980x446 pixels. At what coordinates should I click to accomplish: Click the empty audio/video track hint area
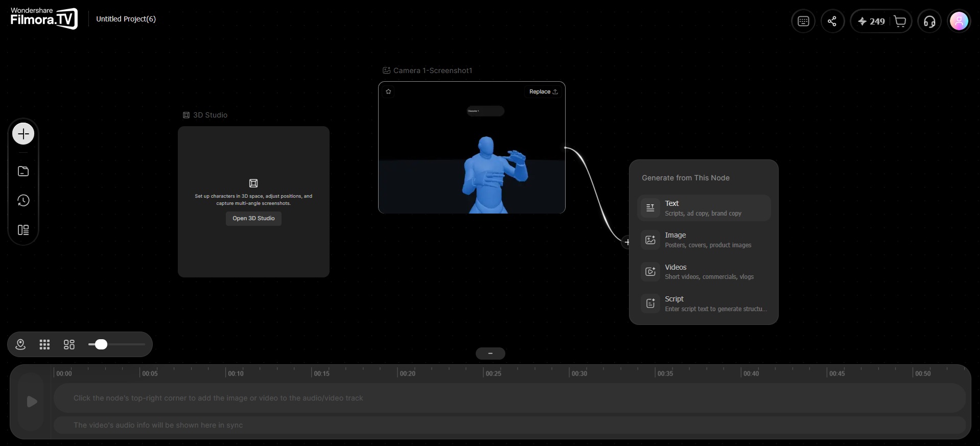pyautogui.click(x=509, y=398)
